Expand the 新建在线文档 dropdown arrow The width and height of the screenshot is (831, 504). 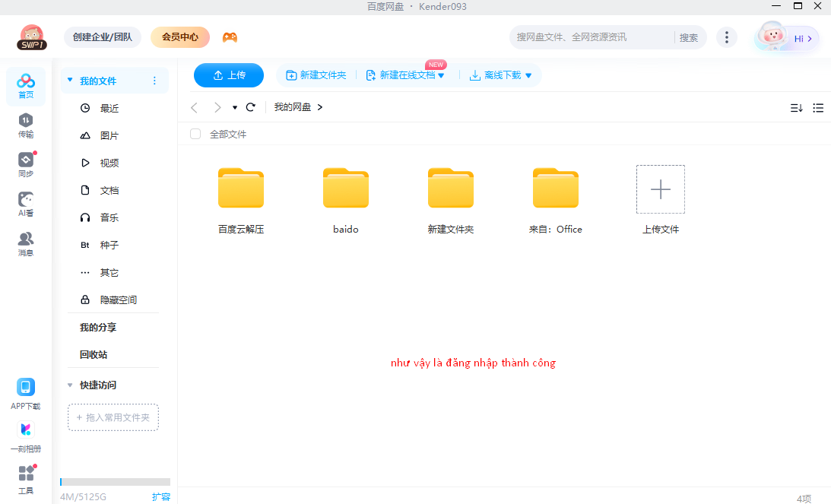(441, 75)
